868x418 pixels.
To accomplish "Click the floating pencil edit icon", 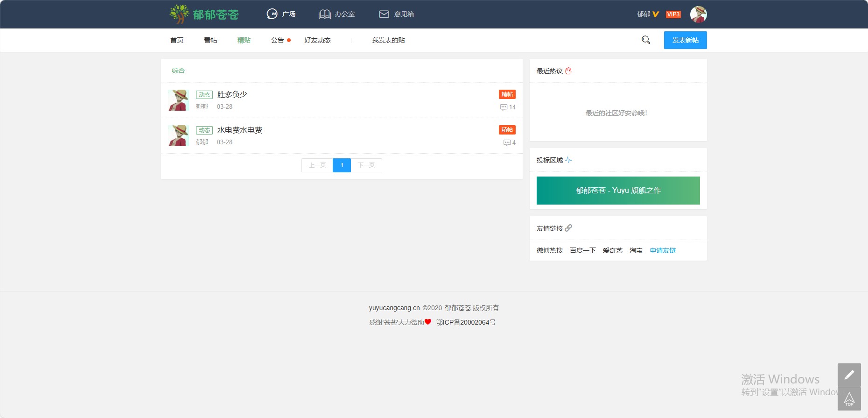I will [849, 375].
